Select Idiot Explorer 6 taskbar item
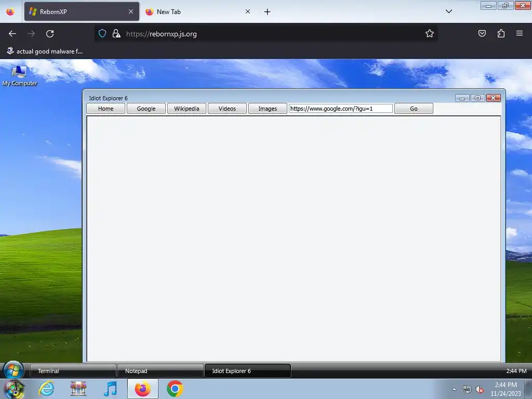 point(247,371)
